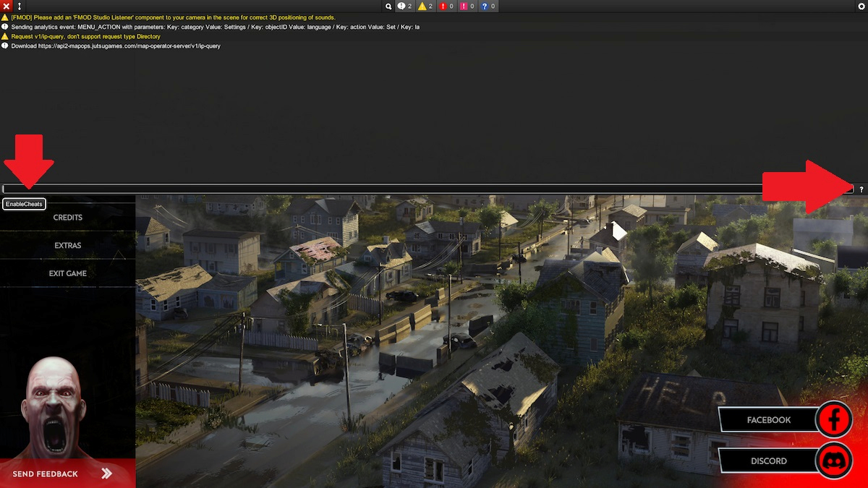Click the double-arrow chevron on SEND FEEDBACK
This screenshot has width=868, height=488.
click(x=107, y=474)
